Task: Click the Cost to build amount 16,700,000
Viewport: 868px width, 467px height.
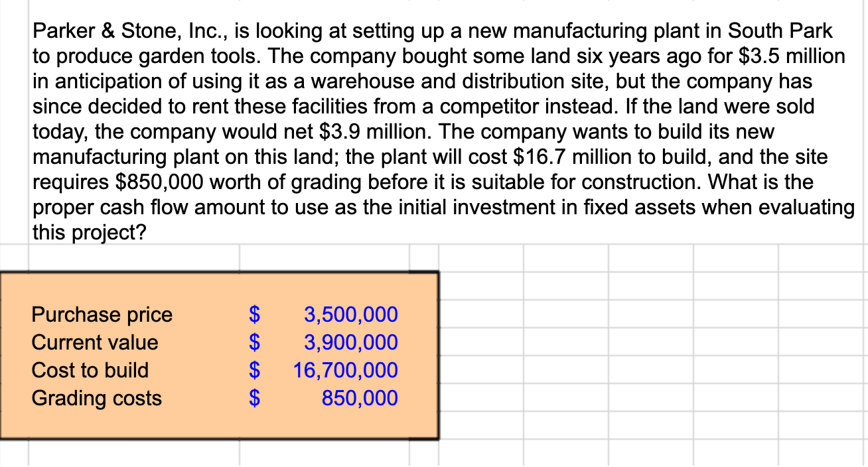Action: pos(347,370)
